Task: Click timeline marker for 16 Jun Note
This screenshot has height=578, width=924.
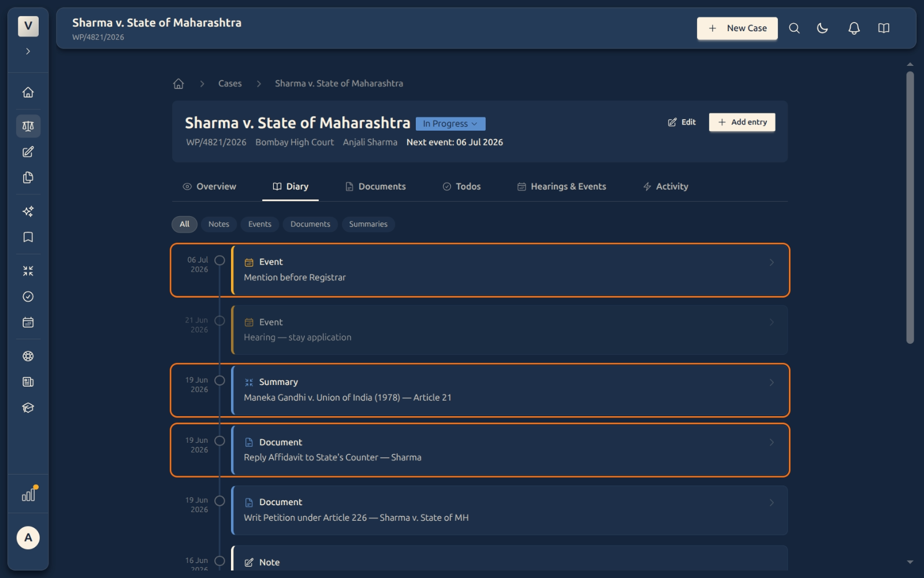Action: [x=219, y=561]
